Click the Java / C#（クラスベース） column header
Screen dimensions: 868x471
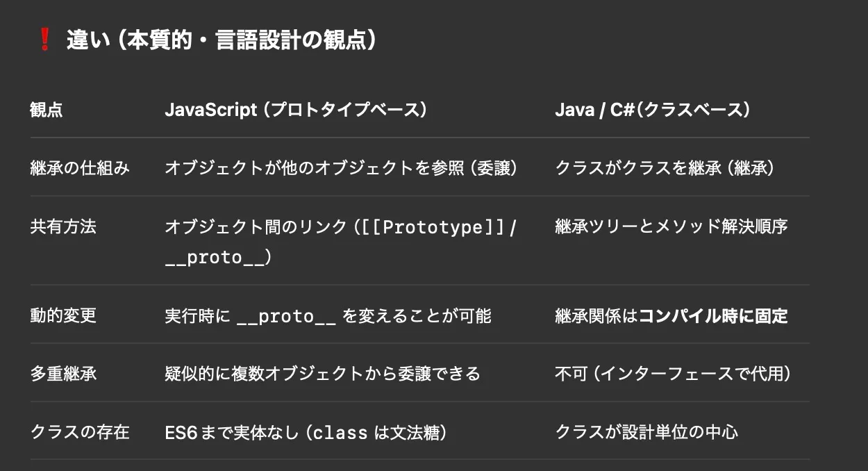[x=652, y=110]
